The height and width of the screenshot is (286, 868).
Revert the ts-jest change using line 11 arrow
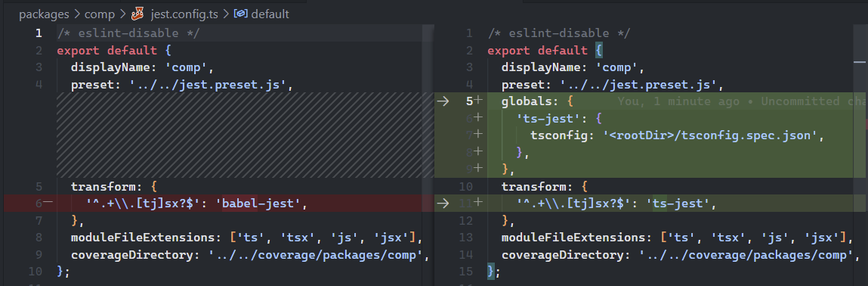[x=443, y=204]
